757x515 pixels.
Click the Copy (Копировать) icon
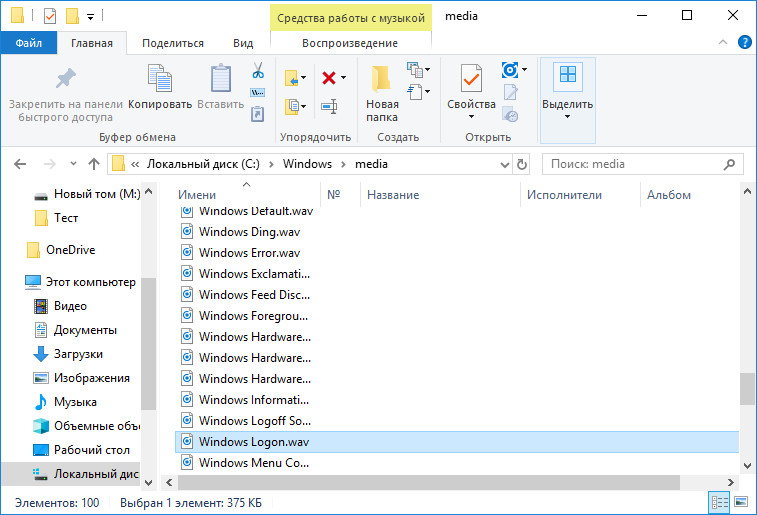coord(160,78)
